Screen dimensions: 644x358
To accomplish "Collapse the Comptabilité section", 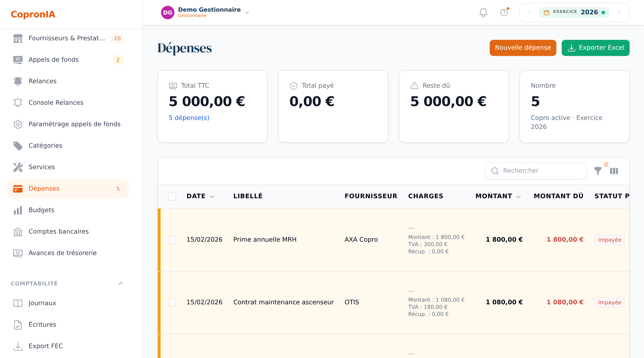I will 121,283.
